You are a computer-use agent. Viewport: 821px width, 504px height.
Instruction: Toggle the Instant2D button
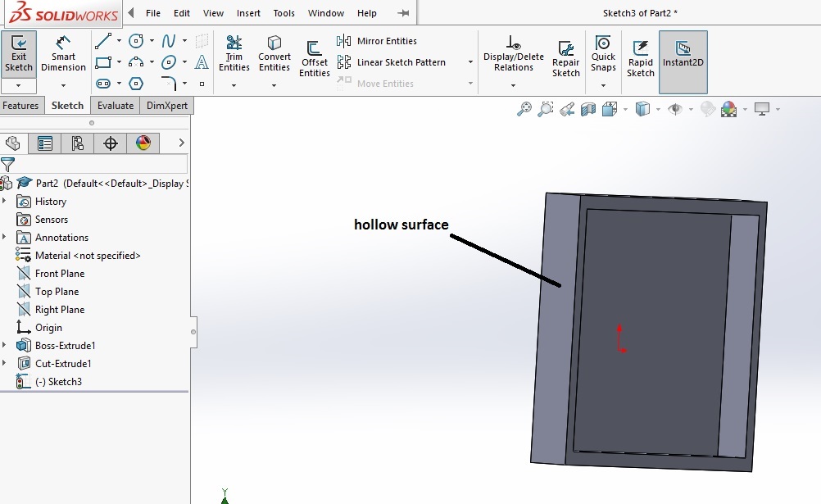tap(683, 61)
